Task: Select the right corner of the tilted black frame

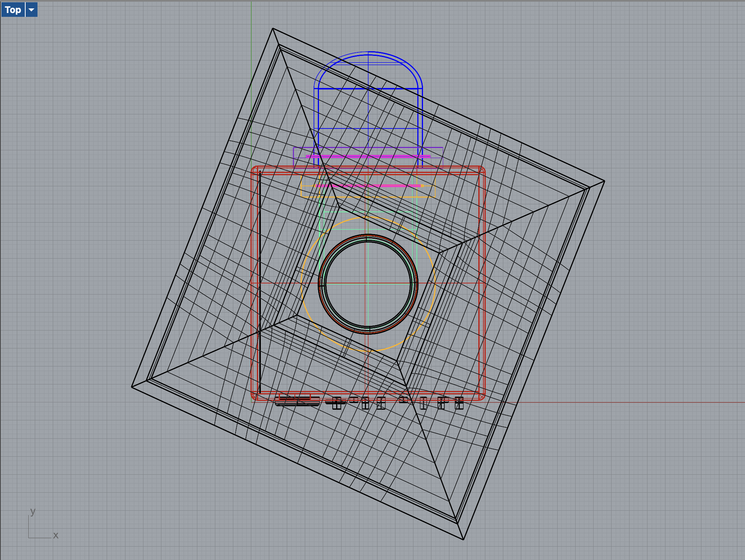Action: tap(604, 181)
